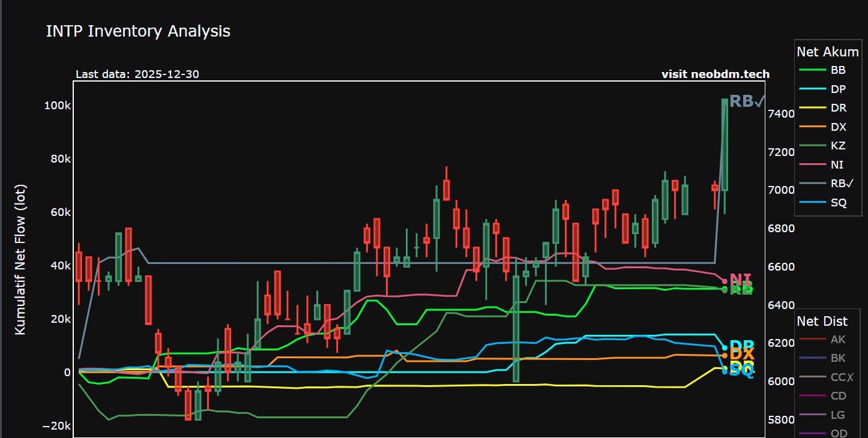The width and height of the screenshot is (868, 438).
Task: Click the 5800 price axis tick
Action: (782, 420)
